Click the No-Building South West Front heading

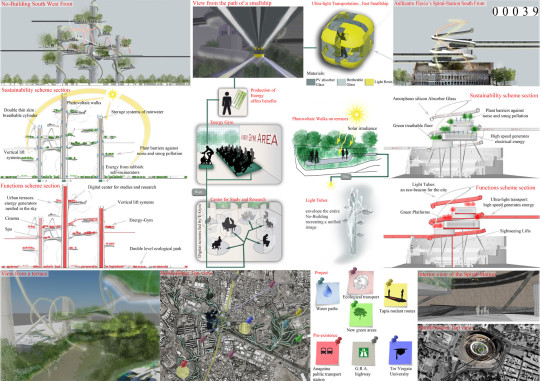37,4
